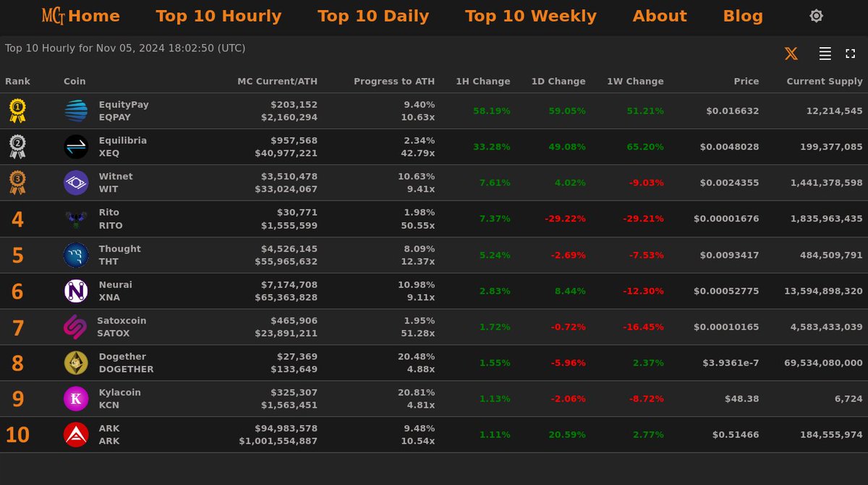
Task: Open the Blog page
Action: pos(743,16)
